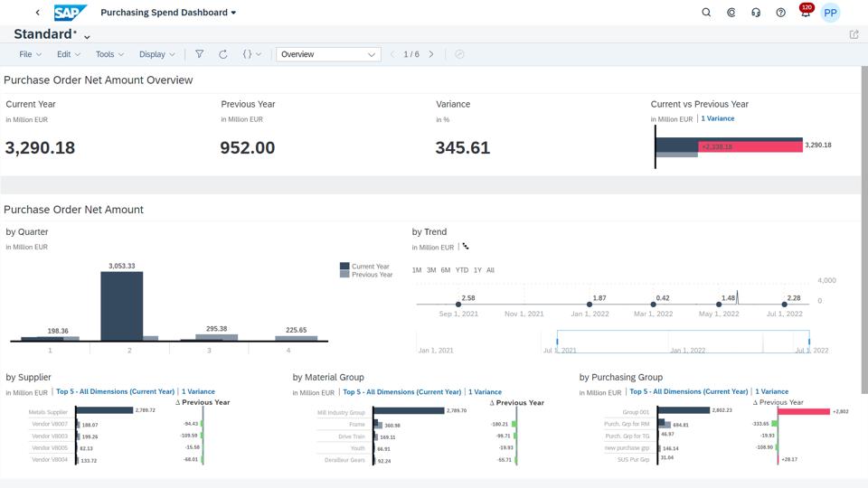Click the share icon at top right
Image resolution: width=868 pixels, height=488 pixels.
point(854,34)
